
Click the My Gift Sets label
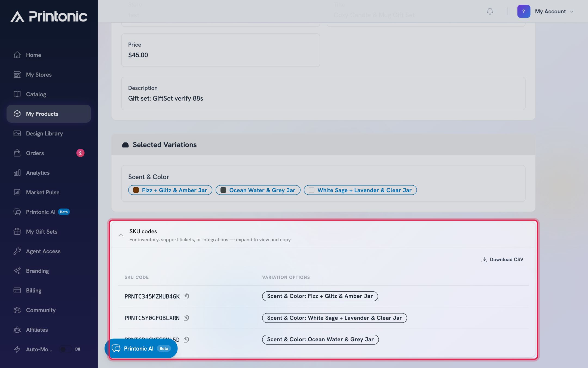[42, 231]
